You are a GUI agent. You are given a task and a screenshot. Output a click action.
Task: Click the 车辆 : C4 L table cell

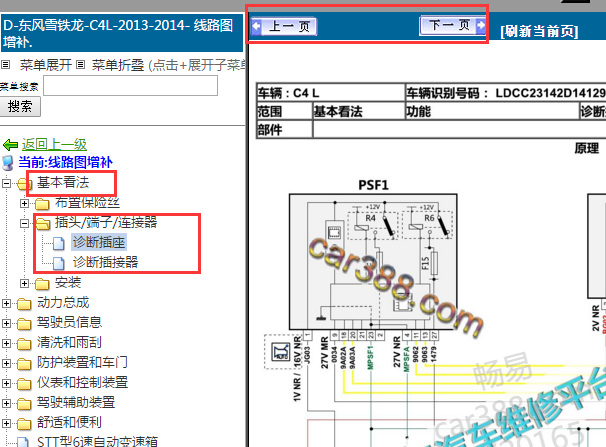point(330,93)
